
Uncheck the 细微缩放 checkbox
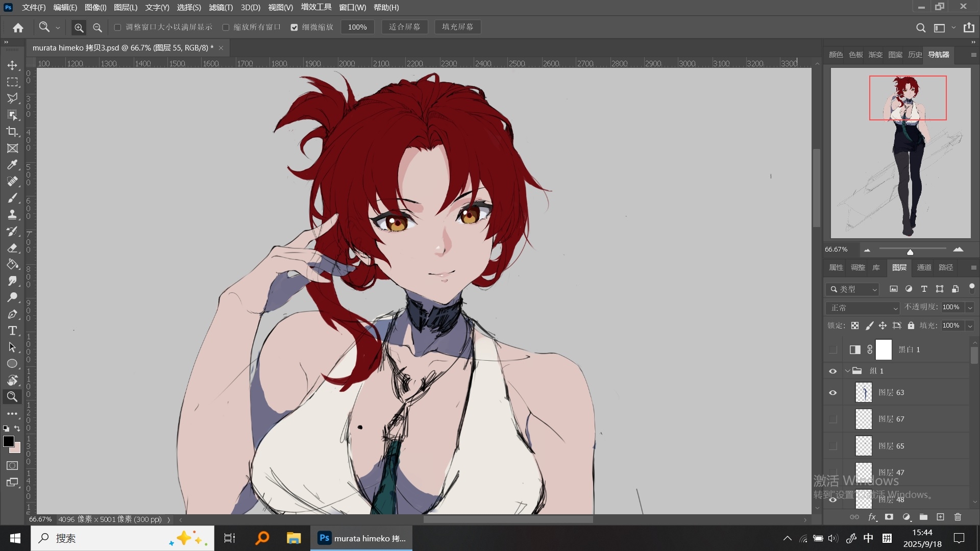click(x=294, y=27)
